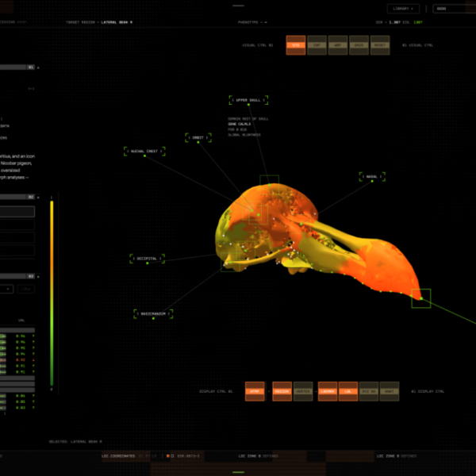Enable the VERTEX display option
476x476 pixels.
303,391
